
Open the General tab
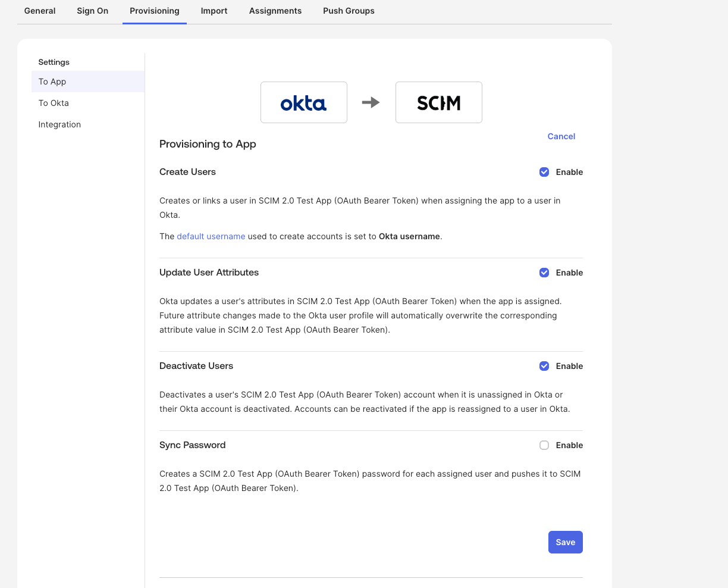coord(40,11)
